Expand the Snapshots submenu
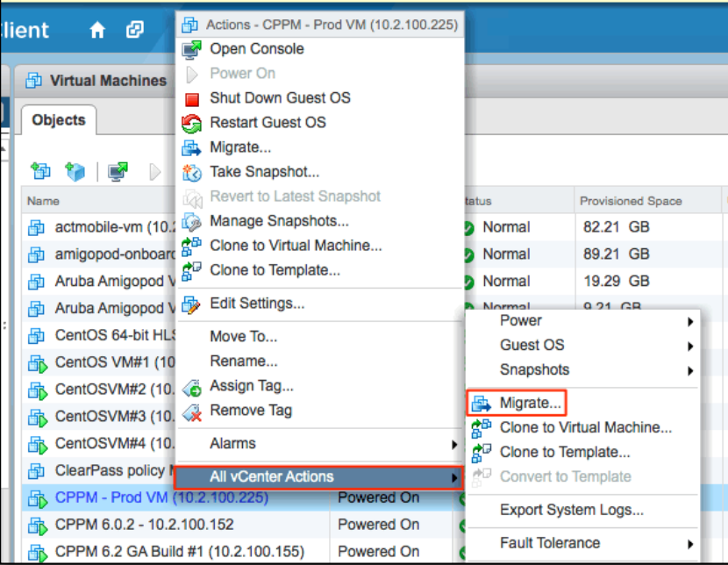Viewport: 728px width, 565px height. 582,370
